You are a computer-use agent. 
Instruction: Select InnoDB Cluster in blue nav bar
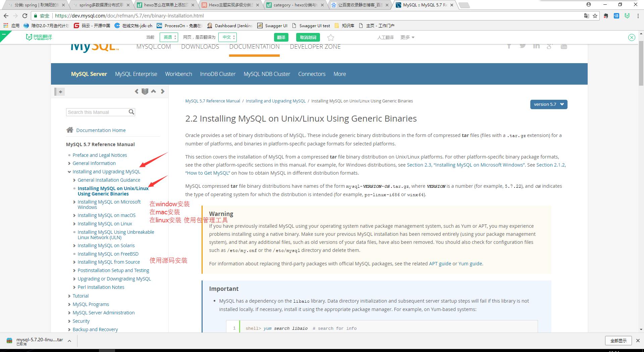point(218,74)
